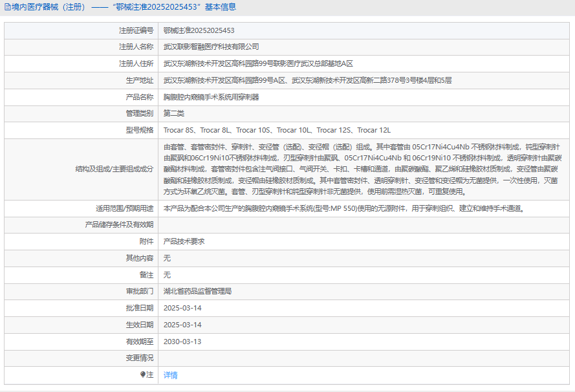Select model list starting Trocar 8S

pos(277,130)
